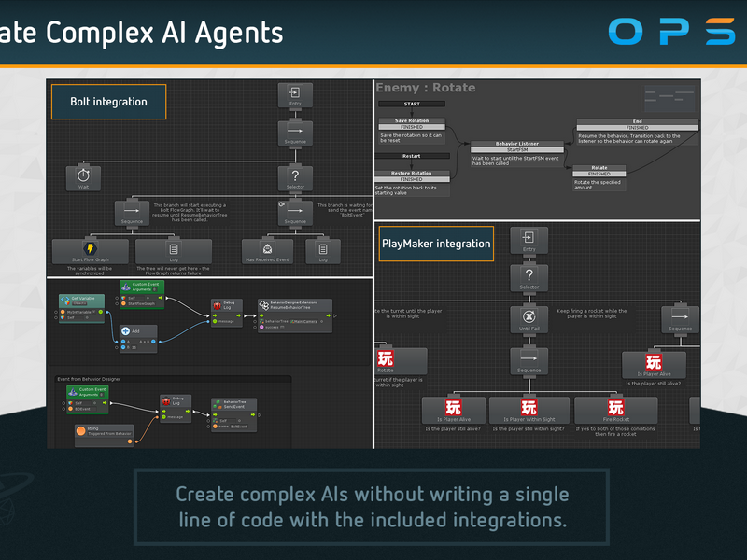Select the Restore Rotation state

click(x=412, y=183)
